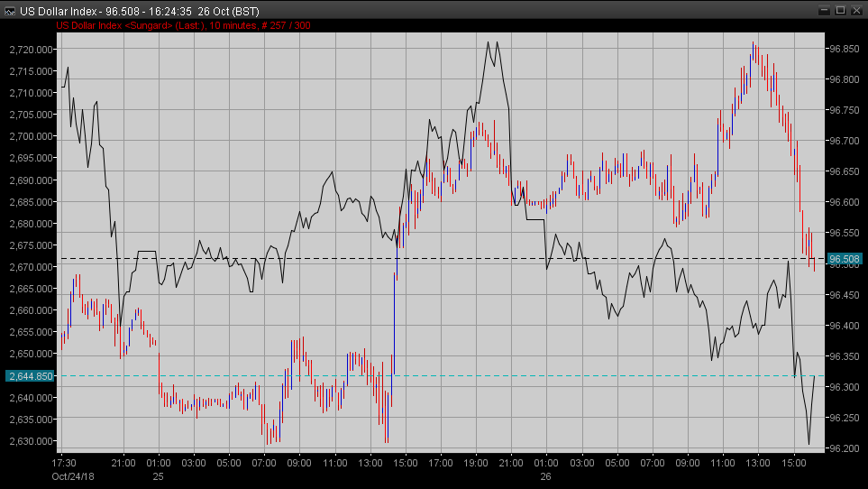Click the 2,630.000 left axis label
Image resolution: width=868 pixels, height=489 pixels.
point(31,441)
